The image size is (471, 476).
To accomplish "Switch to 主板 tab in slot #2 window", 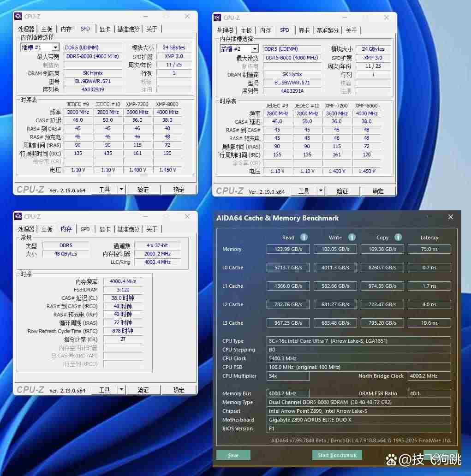I will coord(246,30).
